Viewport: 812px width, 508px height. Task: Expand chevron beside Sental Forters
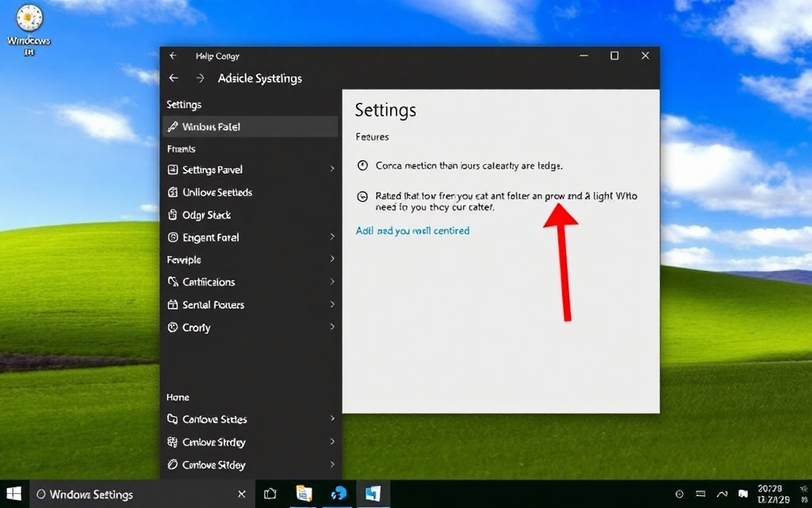coord(332,304)
